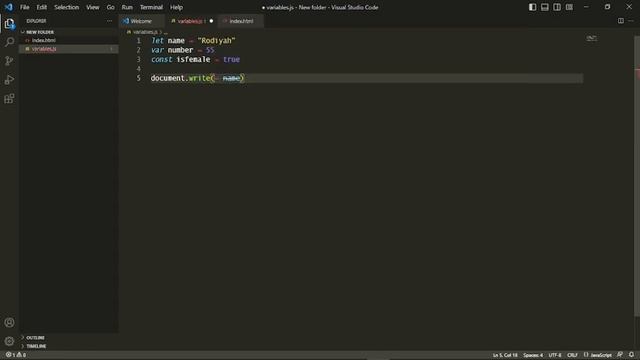640x360 pixels.
Task: Open the notifications bell
Action: tap(631, 355)
